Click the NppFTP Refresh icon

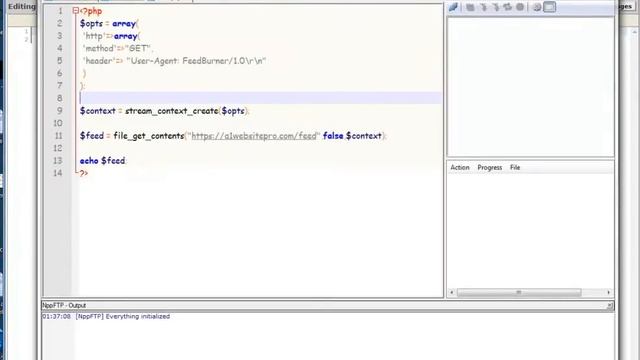(x=507, y=7)
